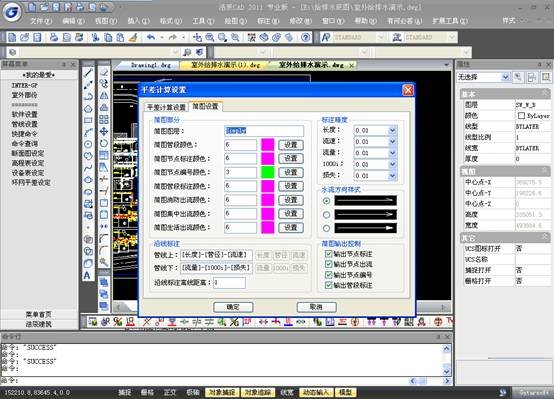Uncheck 输出管段标注 checkbox
554x399 pixels.
[329, 285]
